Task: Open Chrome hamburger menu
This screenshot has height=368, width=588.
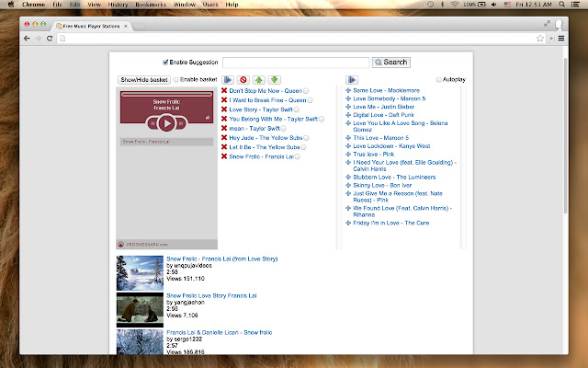Action: tap(561, 39)
